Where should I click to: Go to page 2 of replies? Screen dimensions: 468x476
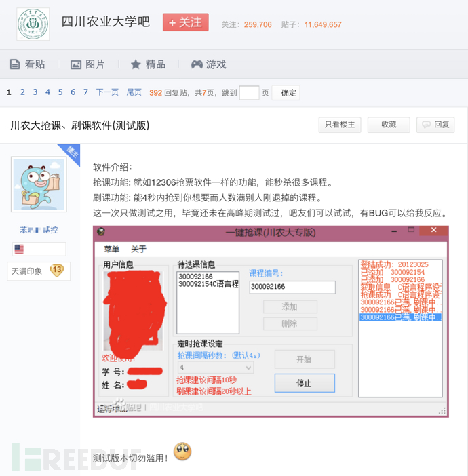click(x=22, y=92)
